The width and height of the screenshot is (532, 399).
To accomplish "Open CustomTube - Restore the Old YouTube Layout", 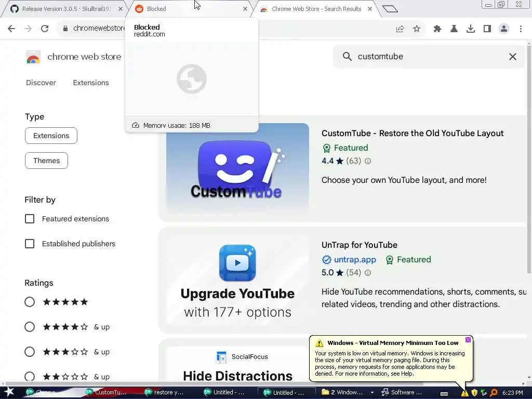I will tap(412, 134).
